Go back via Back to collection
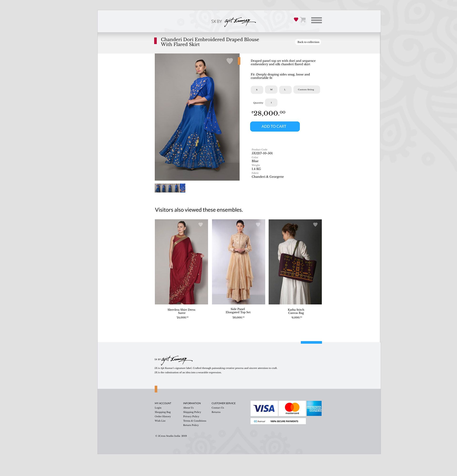This screenshot has width=457, height=476. point(308,42)
